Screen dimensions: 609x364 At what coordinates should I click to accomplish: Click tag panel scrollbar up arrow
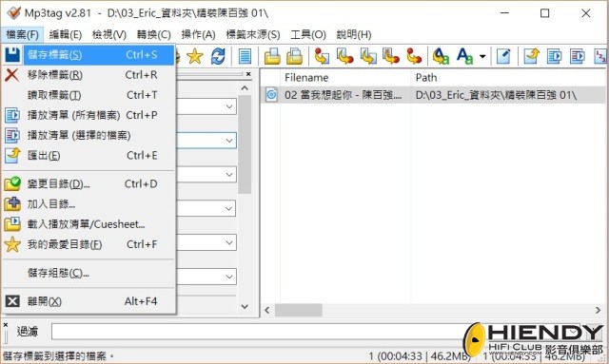tap(245, 88)
